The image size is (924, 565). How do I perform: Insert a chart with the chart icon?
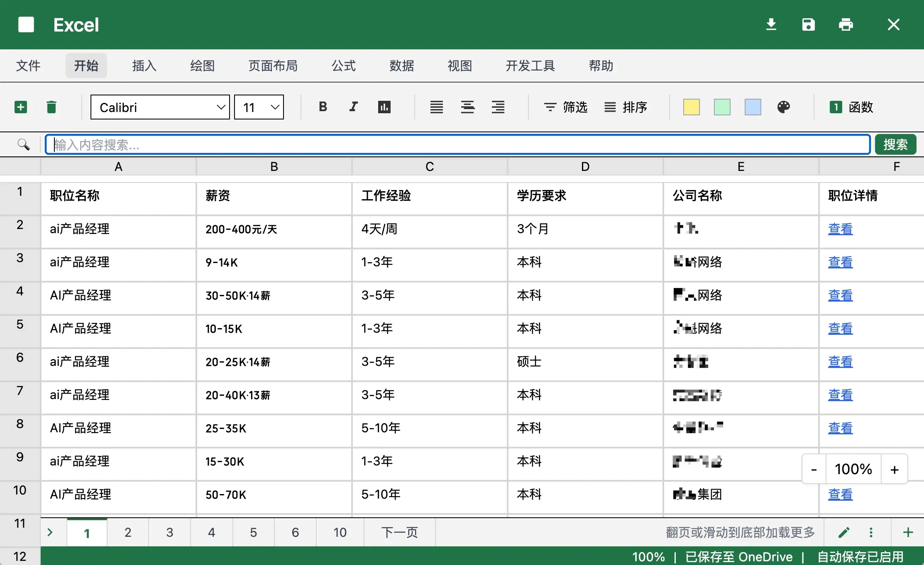[384, 107]
